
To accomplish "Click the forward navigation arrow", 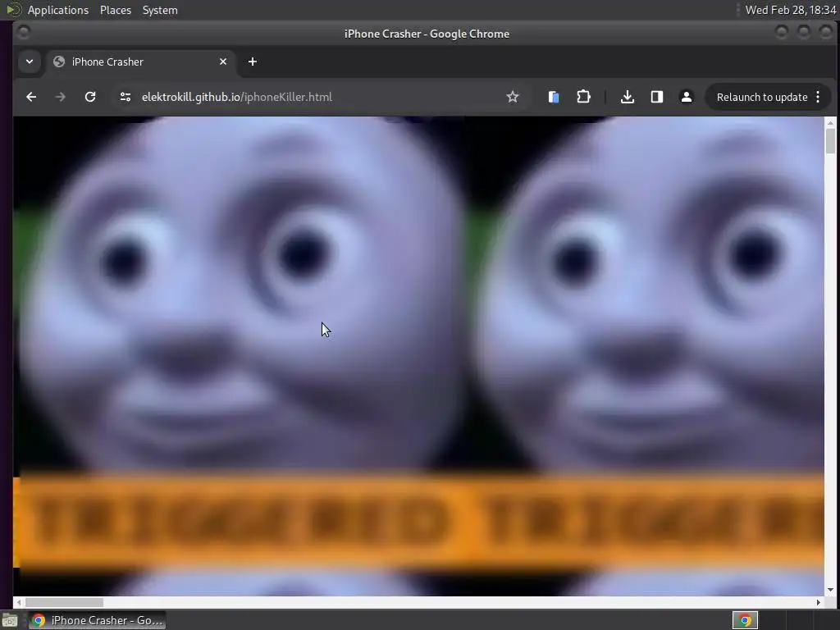I will coord(61,97).
